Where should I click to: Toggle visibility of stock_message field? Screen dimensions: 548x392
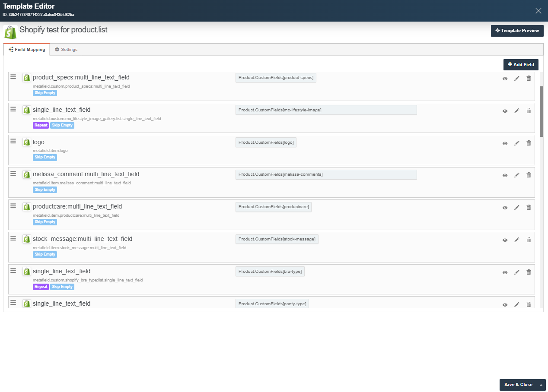coord(505,240)
